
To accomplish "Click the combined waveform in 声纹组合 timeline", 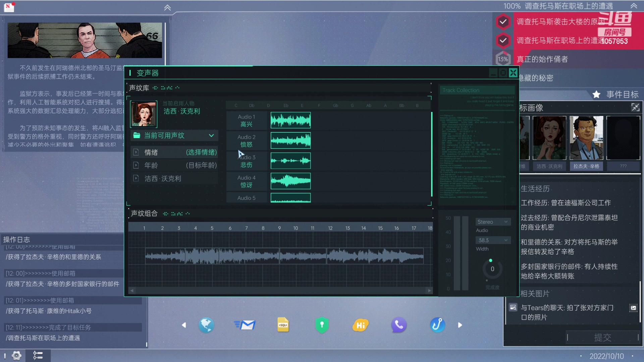I will [284, 256].
